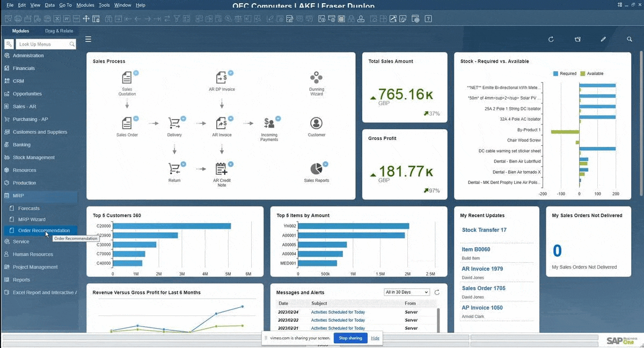Screen dimensions: 644x348
Task: Click the dashboard pencil edit icon
Action: tap(603, 39)
